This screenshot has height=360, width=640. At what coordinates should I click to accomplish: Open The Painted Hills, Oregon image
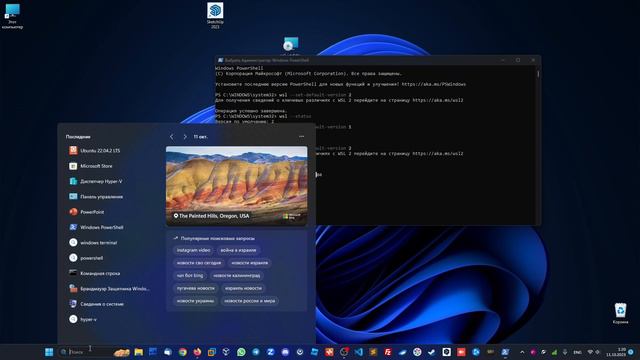(237, 186)
